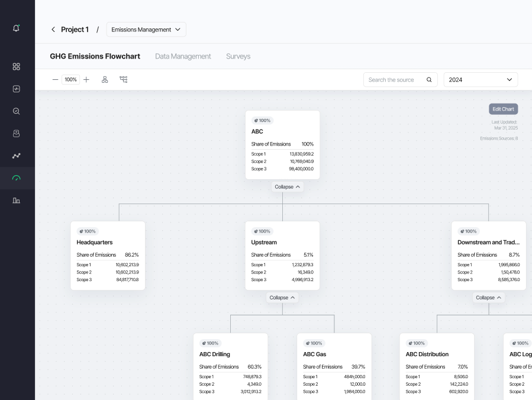532x400 pixels.
Task: Click the 100% badge on ABC Drilling card
Action: 211,343
